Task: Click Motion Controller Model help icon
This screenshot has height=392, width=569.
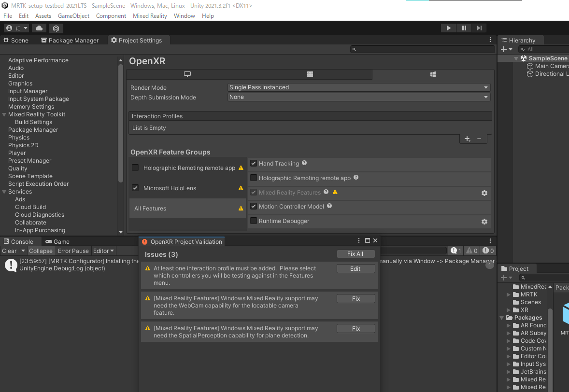Action: [x=329, y=206]
